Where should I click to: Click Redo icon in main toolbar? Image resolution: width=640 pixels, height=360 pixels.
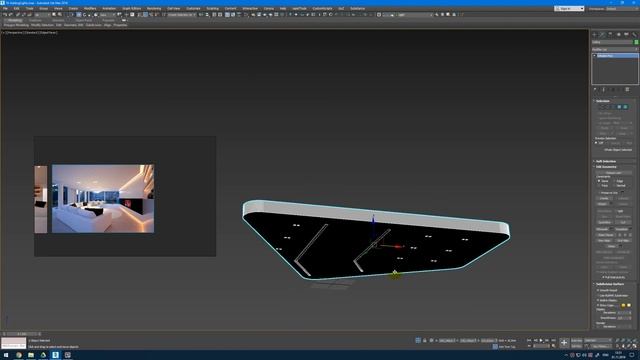(10, 14)
